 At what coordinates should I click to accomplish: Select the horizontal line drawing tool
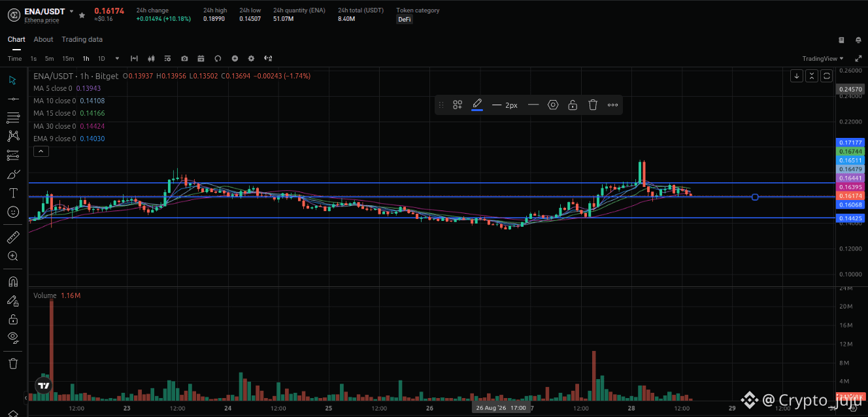tap(12, 99)
